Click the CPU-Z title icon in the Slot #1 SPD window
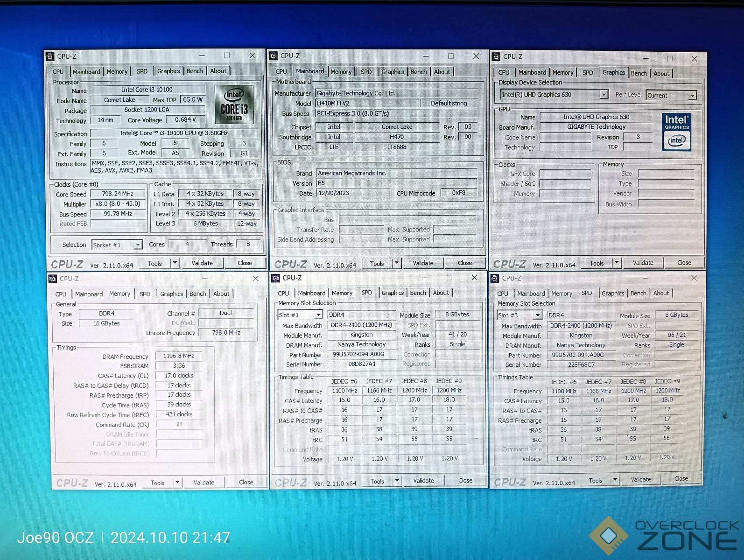744x560 pixels. coord(275,278)
